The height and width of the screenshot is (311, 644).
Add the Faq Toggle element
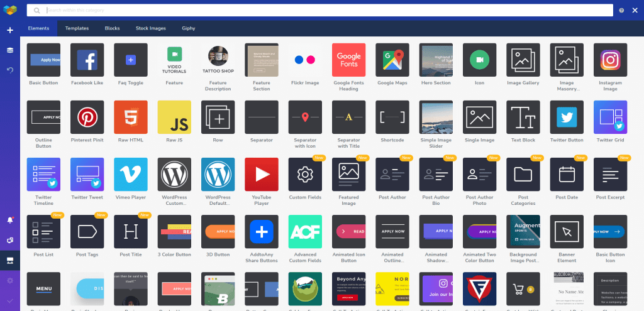[131, 60]
